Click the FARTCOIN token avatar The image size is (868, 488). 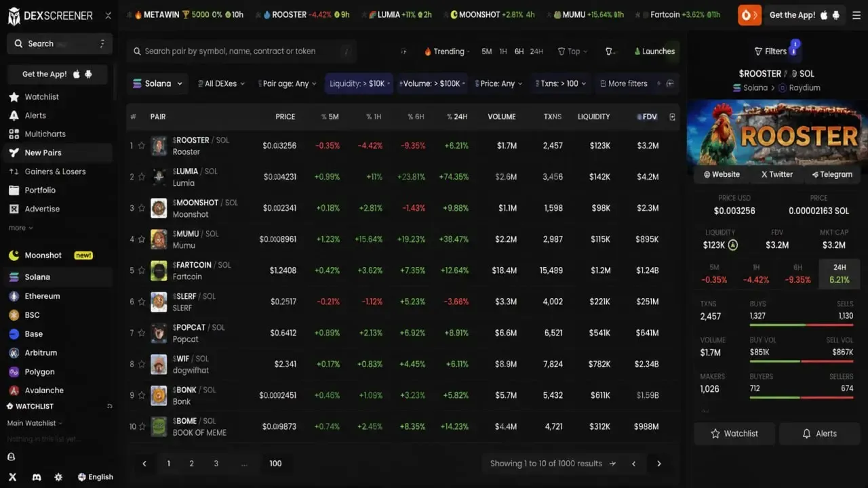coord(159,270)
